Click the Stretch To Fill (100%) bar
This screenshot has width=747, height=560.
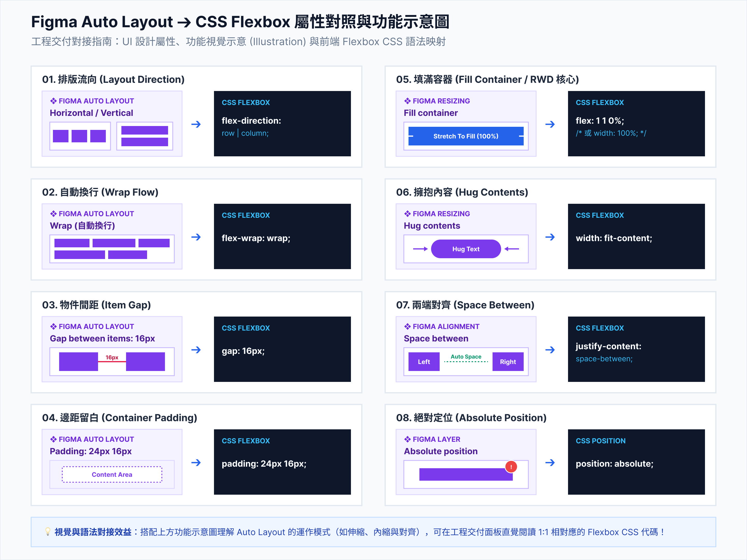point(466,136)
